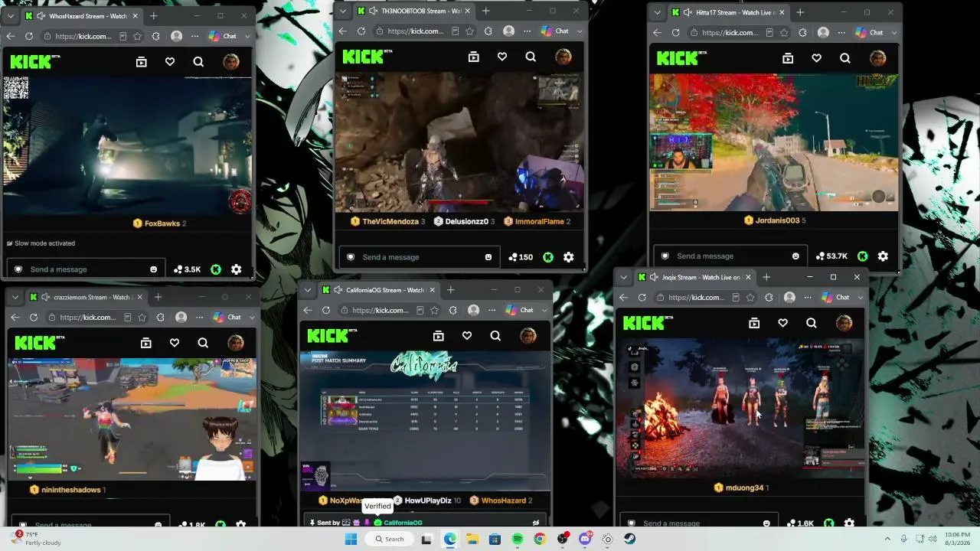Open the browse icon in crazziemom window
Image resolution: width=980 pixels, height=551 pixels.
(146, 343)
